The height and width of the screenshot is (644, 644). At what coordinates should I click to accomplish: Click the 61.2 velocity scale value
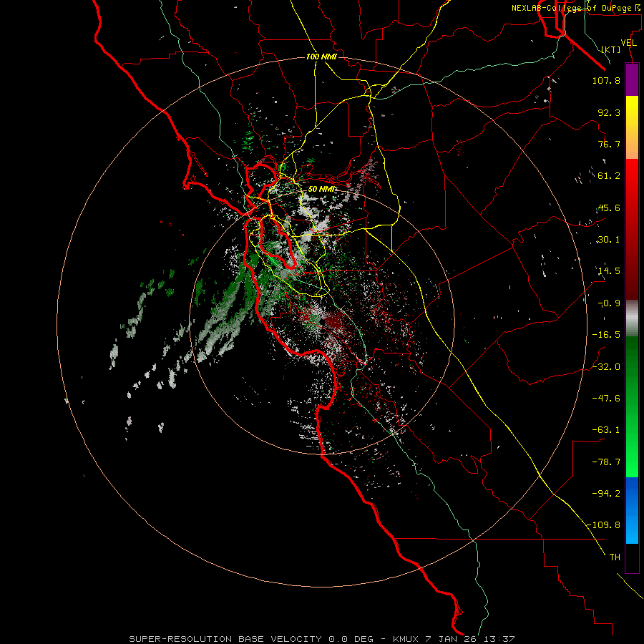point(609,176)
